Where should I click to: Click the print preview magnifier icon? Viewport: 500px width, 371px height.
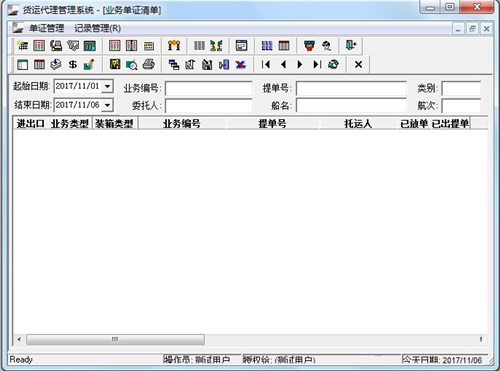click(132, 64)
